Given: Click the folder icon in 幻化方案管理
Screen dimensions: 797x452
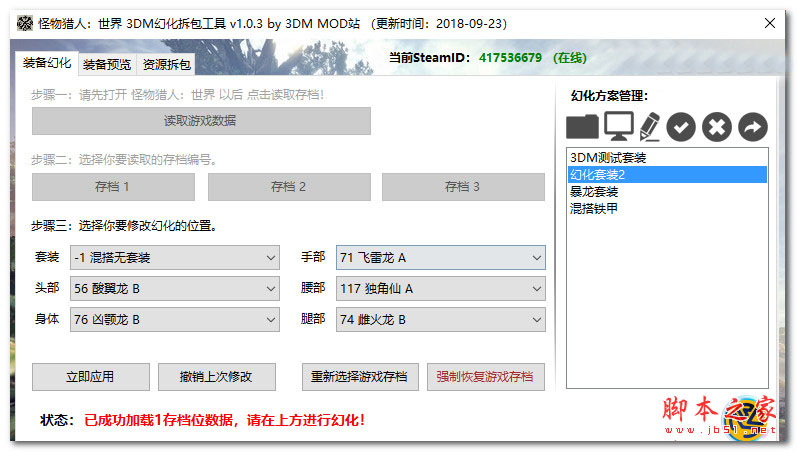Looking at the screenshot, I should [582, 127].
